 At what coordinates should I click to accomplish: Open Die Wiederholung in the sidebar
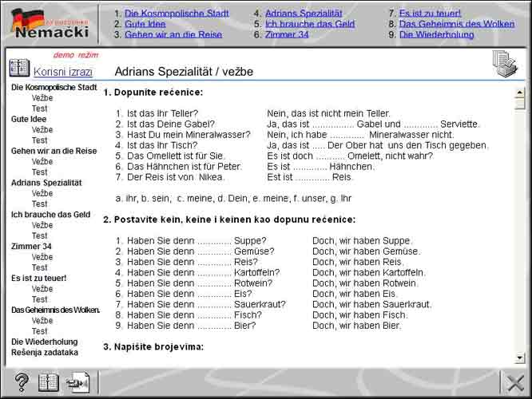[45, 342]
